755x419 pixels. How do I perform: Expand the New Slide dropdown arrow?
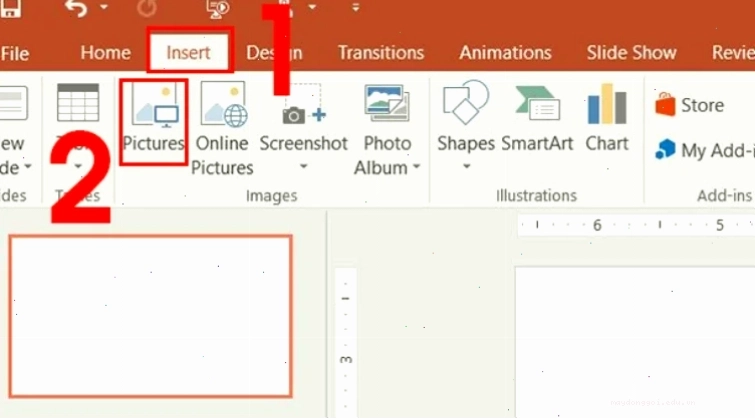tap(27, 167)
